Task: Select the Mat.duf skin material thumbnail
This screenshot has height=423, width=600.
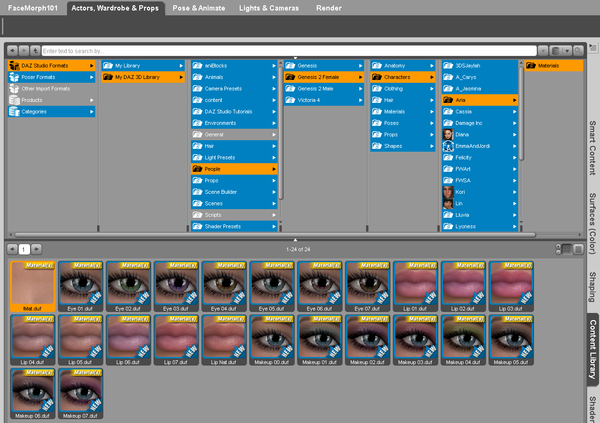Action: point(33,286)
